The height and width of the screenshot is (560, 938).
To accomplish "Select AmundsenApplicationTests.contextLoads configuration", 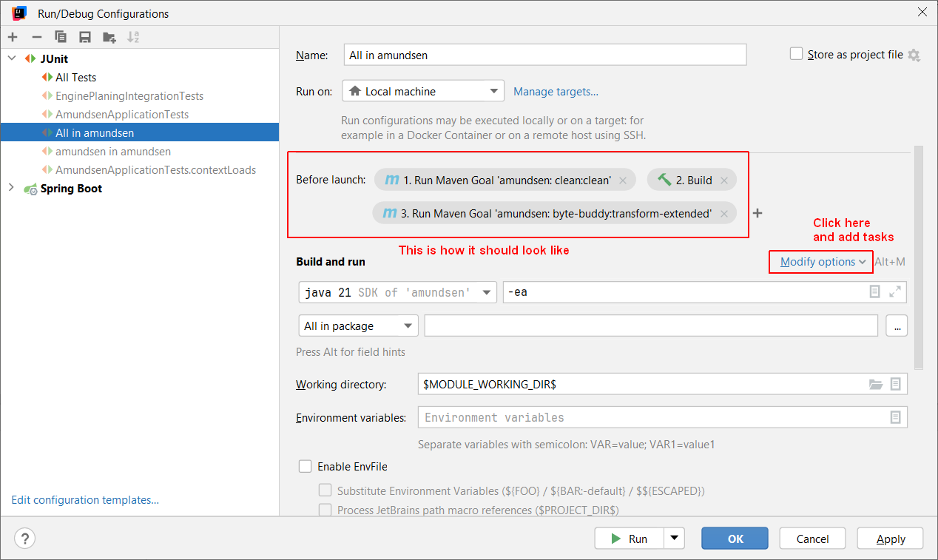I will click(x=155, y=169).
